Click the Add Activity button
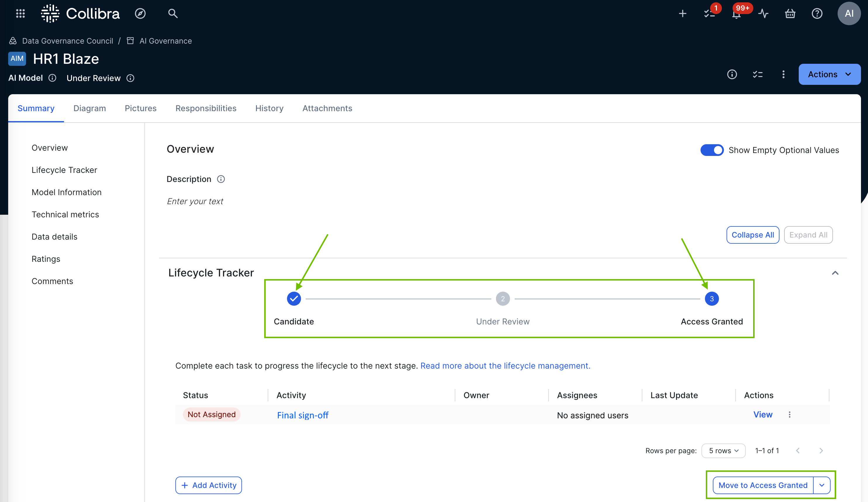Viewport: 868px width, 502px height. click(x=208, y=485)
